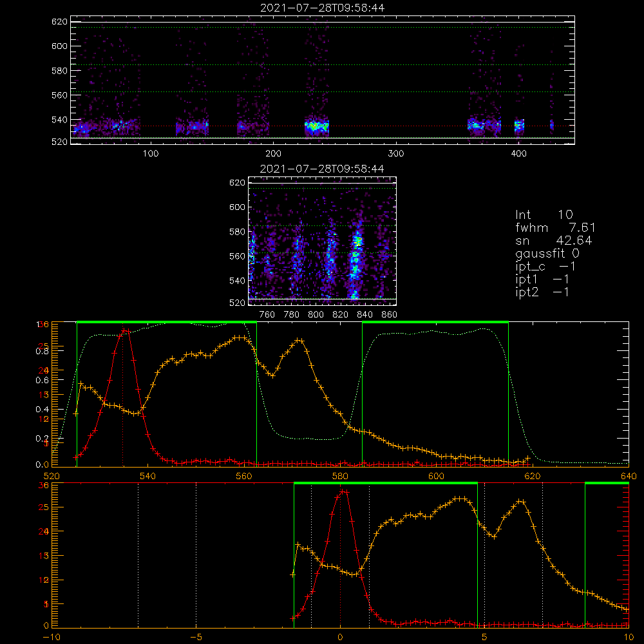This screenshot has width=644, height=644.
Task: Click the '860' x-axis label of middle spectrogram
Action: (390, 315)
